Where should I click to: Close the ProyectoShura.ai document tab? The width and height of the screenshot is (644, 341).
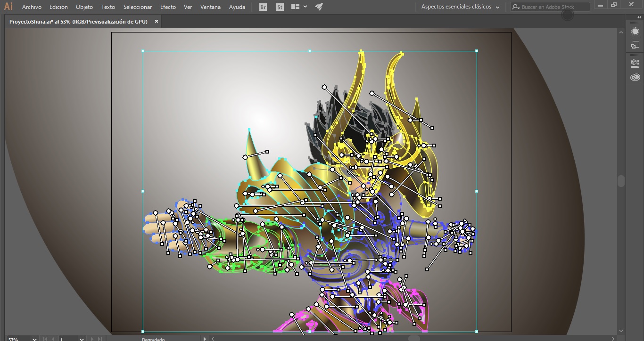pyautogui.click(x=157, y=22)
